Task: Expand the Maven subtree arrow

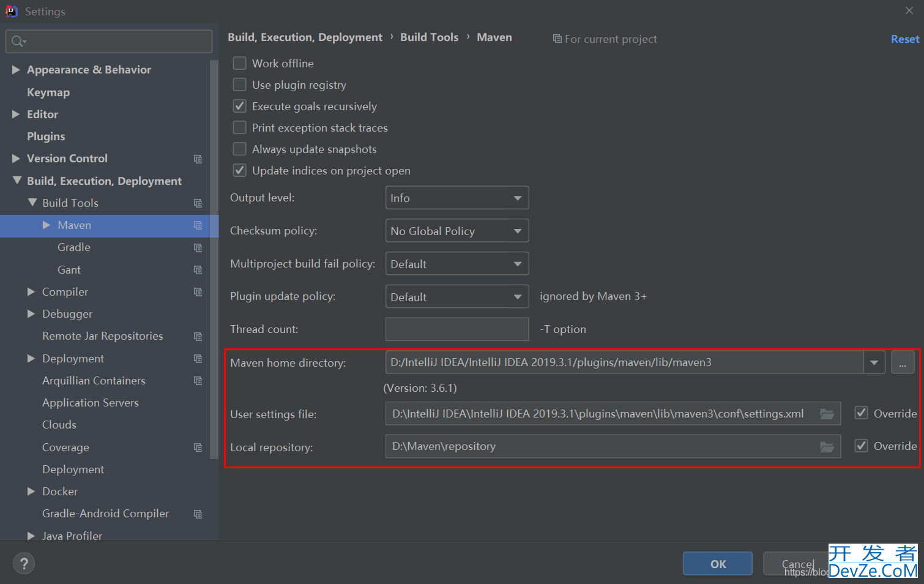Action: click(47, 225)
